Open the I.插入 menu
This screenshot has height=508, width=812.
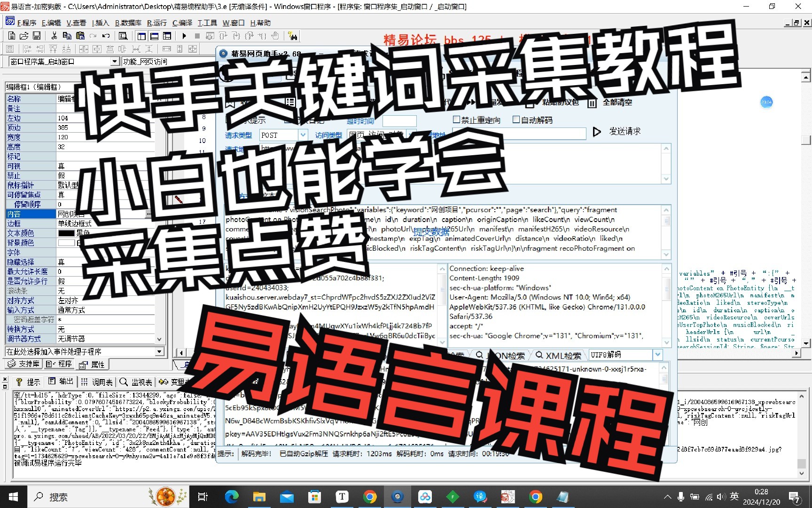pyautogui.click(x=100, y=23)
